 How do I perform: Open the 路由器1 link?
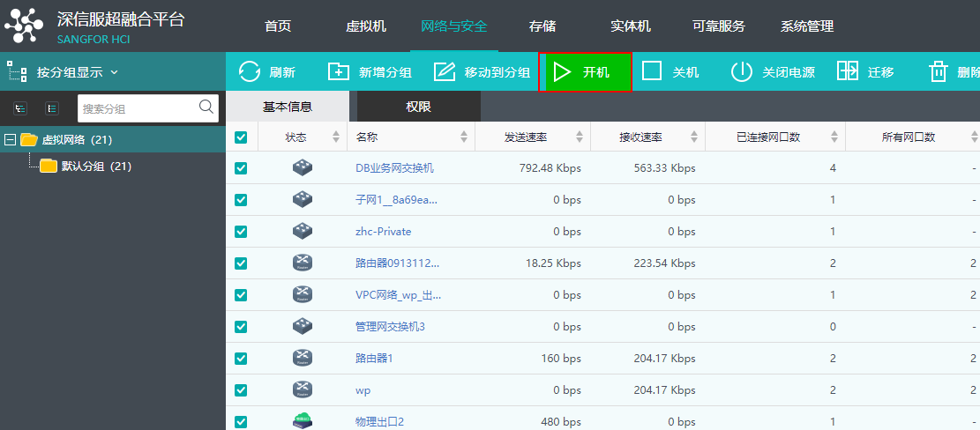pos(374,359)
